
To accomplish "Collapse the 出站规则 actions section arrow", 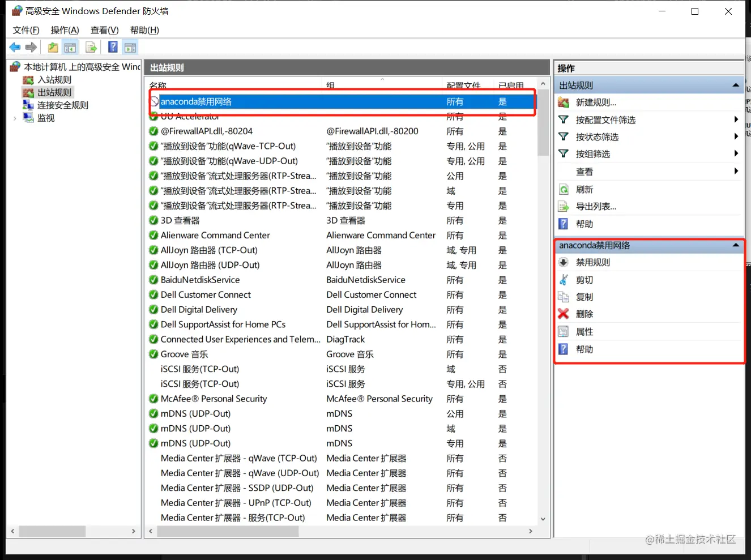I will (736, 86).
